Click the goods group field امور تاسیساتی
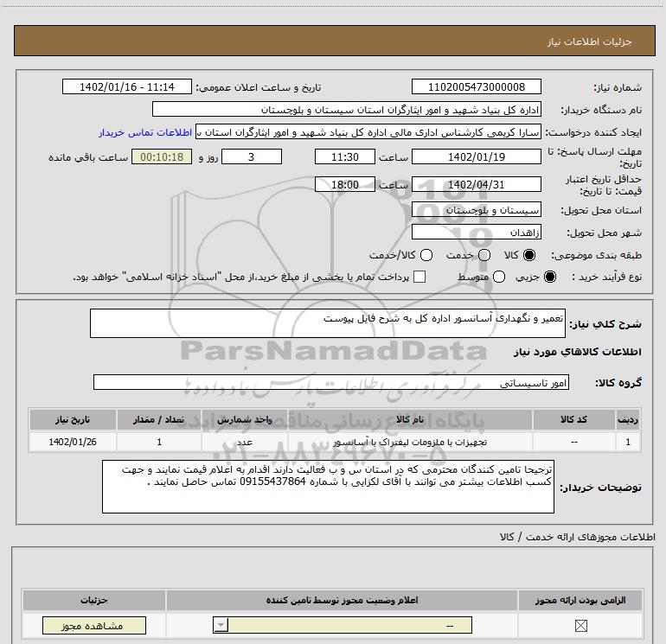This screenshot has width=666, height=644. [331, 382]
